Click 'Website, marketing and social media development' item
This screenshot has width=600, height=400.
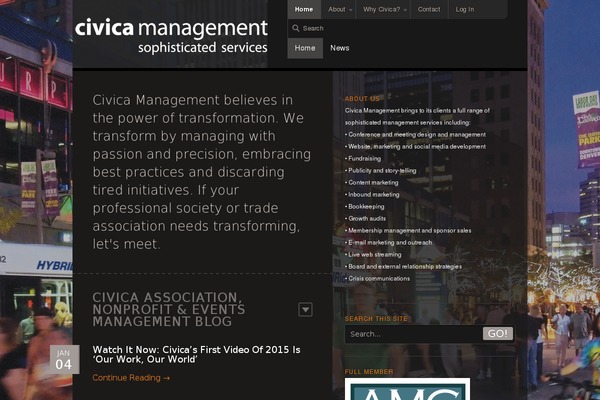[415, 147]
